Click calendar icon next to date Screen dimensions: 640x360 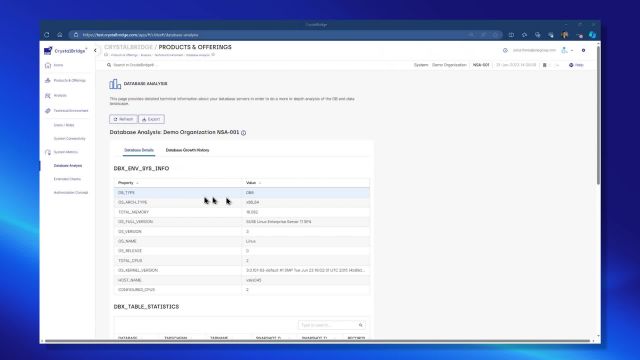click(544, 65)
